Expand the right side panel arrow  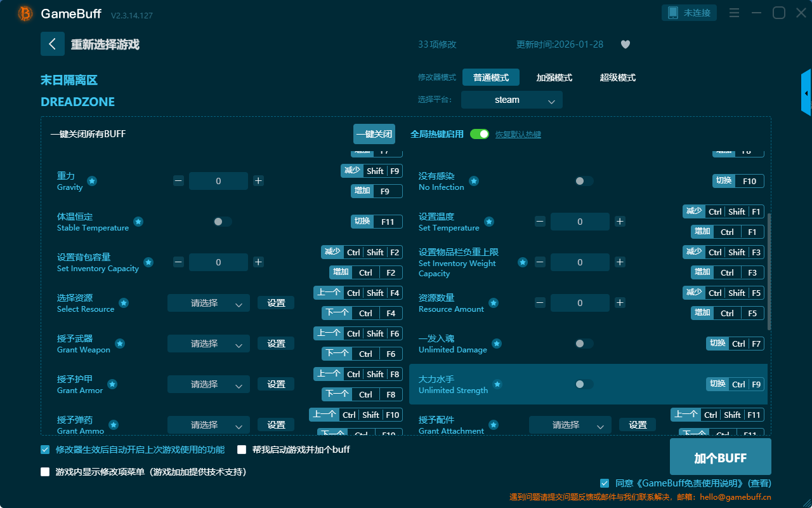(806, 93)
